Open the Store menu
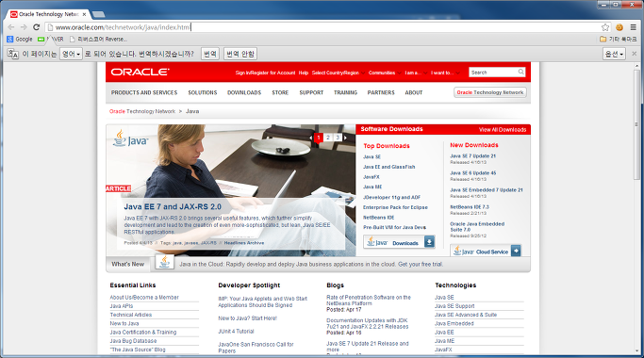The width and height of the screenshot is (644, 358). (280, 92)
